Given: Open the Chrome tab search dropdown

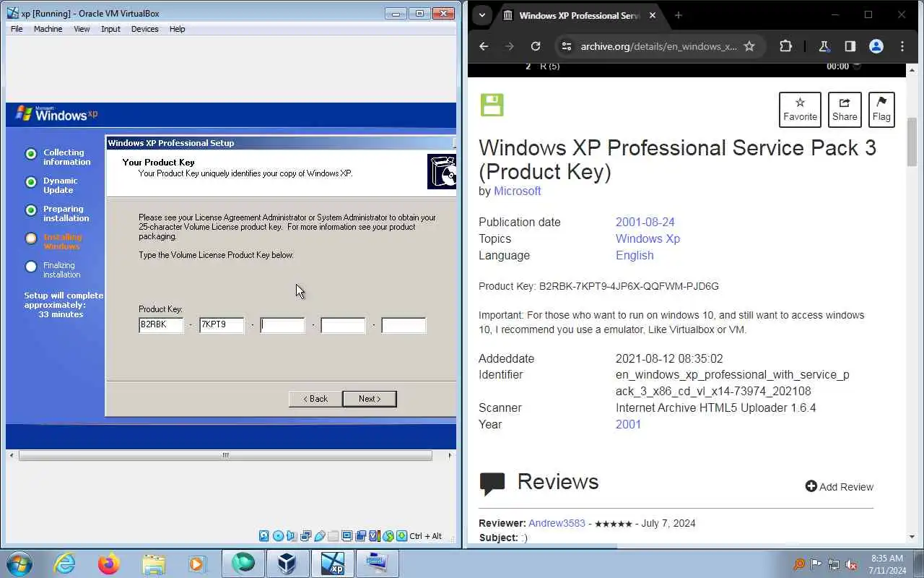Looking at the screenshot, I should [x=481, y=15].
